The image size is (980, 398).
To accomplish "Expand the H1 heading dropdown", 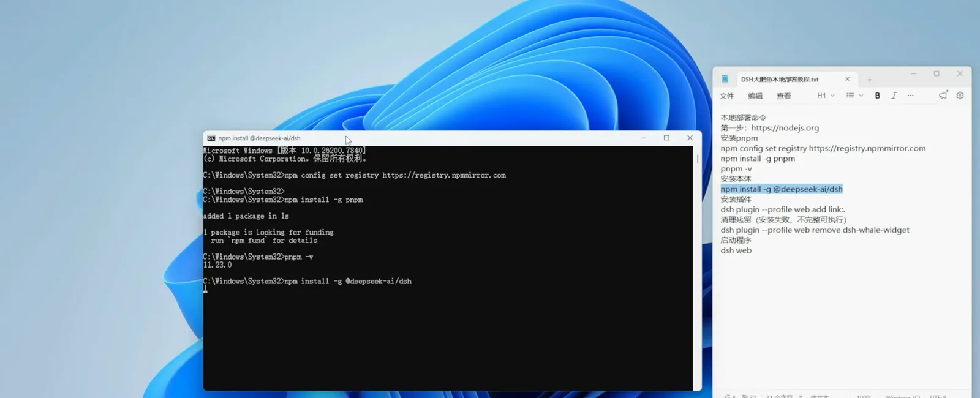I will 826,96.
